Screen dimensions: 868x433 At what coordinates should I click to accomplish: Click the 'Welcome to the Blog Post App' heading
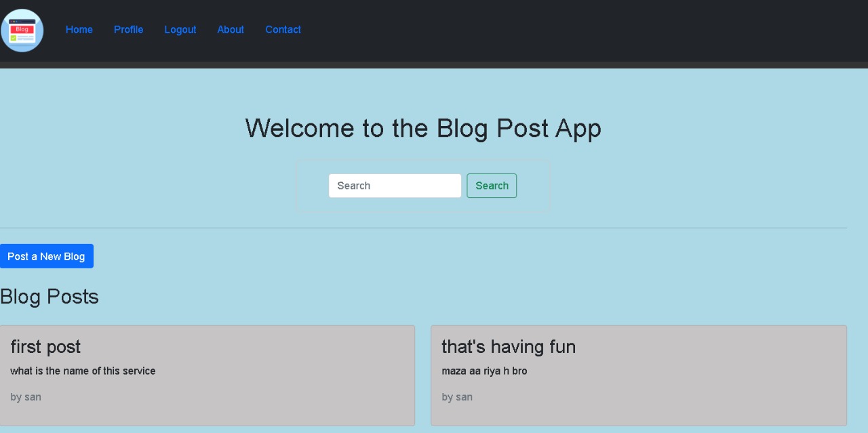[x=423, y=127]
